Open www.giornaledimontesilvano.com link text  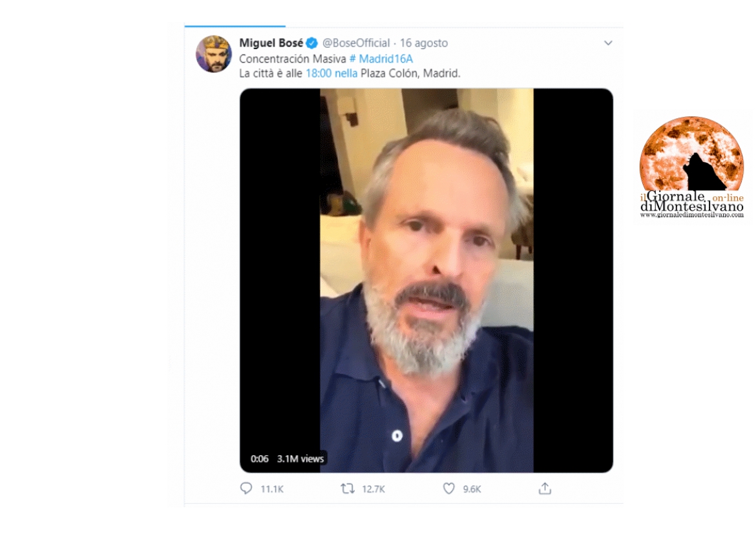(x=692, y=215)
